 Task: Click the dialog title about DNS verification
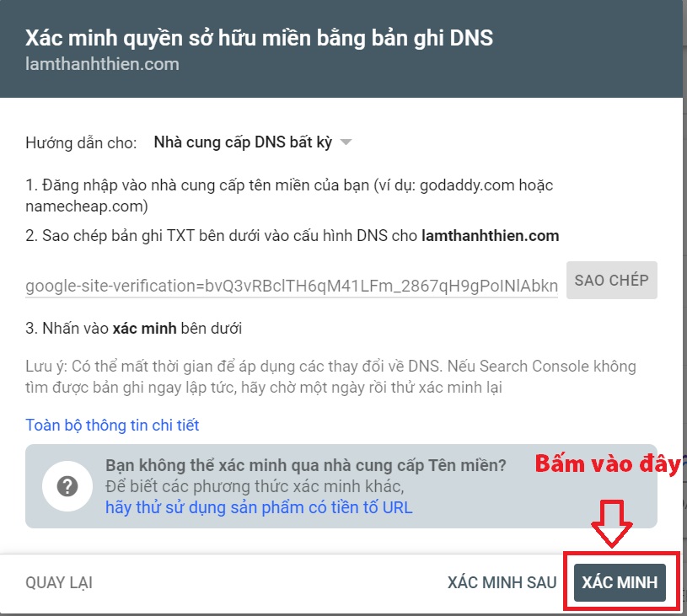pos(259,37)
